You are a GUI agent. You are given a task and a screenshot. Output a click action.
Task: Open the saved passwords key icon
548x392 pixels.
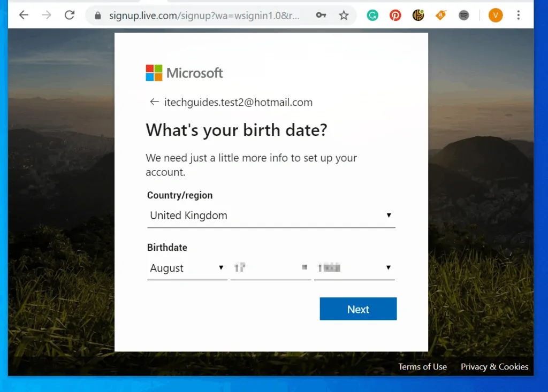click(x=321, y=16)
